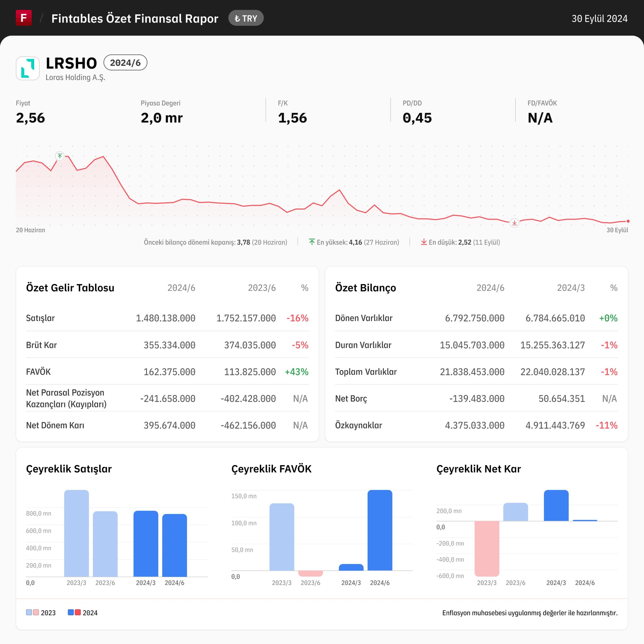This screenshot has width=644, height=644.
Task: Click the red lowest-price marker on chart
Action: [x=514, y=223]
